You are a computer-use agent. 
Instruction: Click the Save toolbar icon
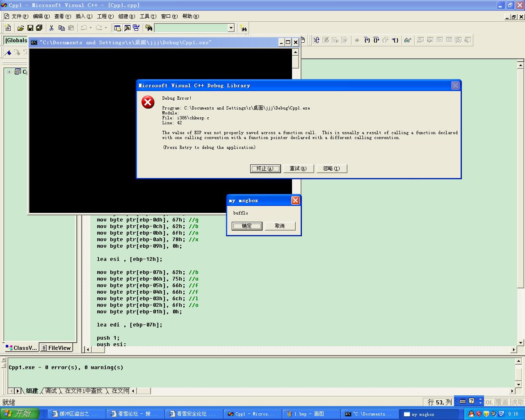point(30,28)
